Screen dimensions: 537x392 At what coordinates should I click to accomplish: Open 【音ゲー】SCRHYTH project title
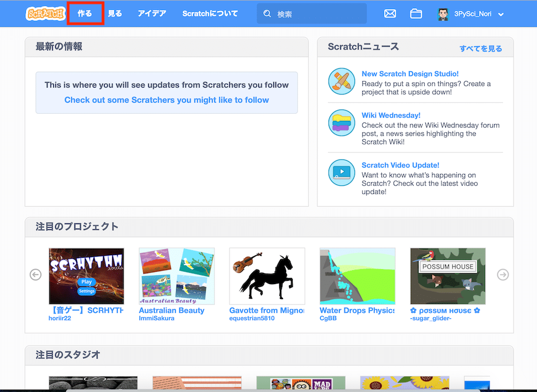coord(86,310)
